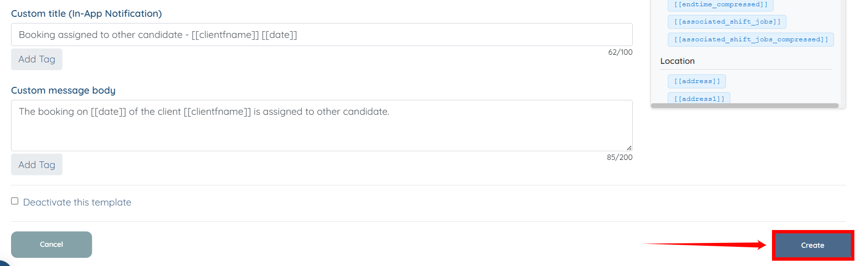Click the tag panel vertical scrollbar
The width and height of the screenshot is (868, 266).
pos(843,48)
